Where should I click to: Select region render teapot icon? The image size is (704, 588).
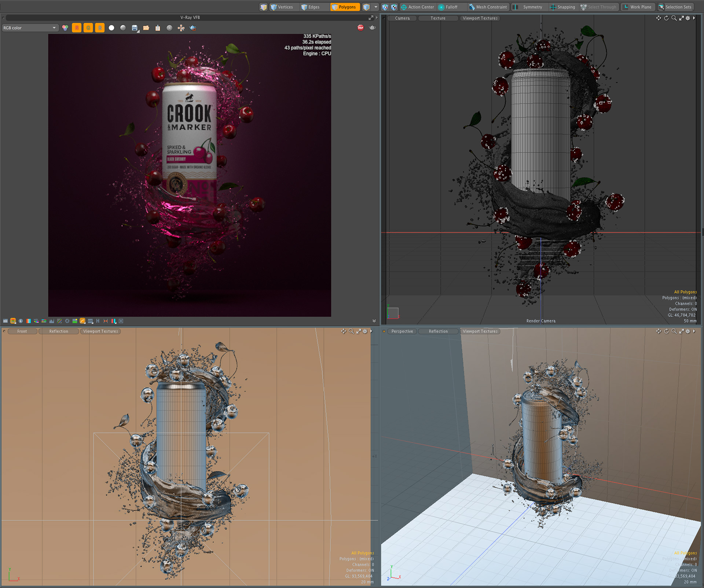pos(193,28)
